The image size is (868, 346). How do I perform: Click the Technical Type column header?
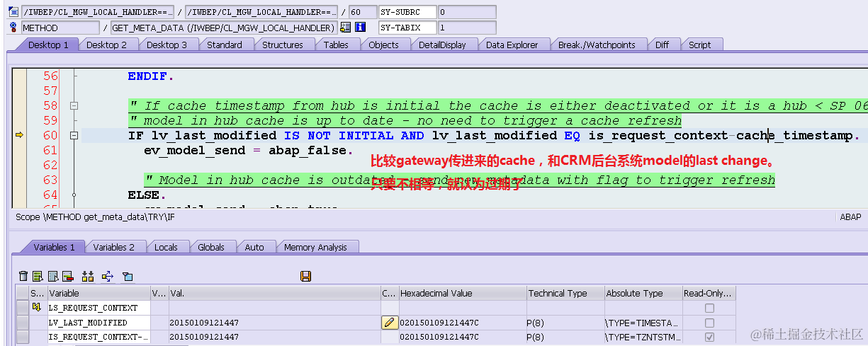pos(565,293)
